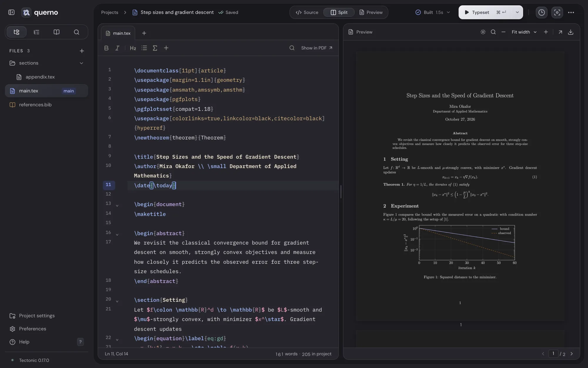Open the document outline sidebar view
The image size is (588, 368).
pyautogui.click(x=36, y=32)
